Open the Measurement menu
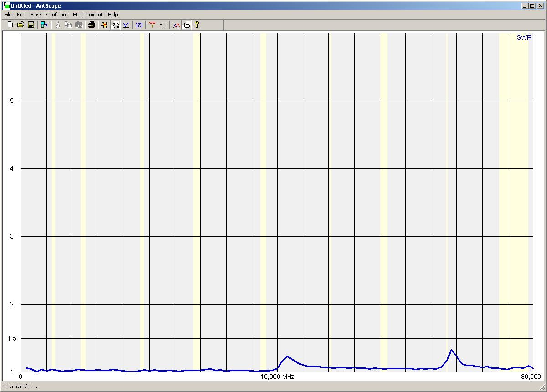 pos(88,15)
